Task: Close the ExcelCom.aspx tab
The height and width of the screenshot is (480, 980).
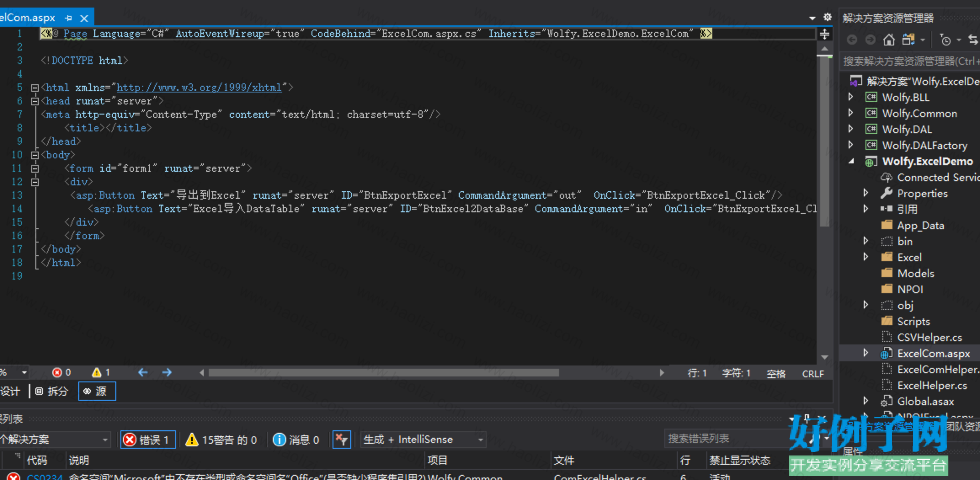Action: 84,18
